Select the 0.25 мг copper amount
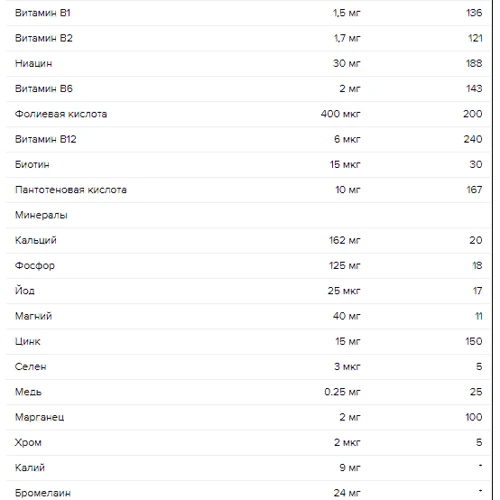This screenshot has width=500, height=500. click(x=343, y=392)
